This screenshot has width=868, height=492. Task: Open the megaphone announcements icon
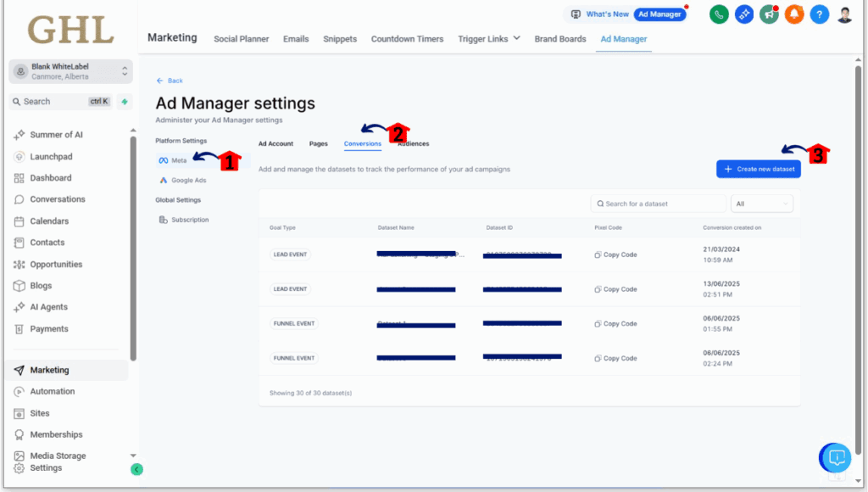click(x=769, y=14)
